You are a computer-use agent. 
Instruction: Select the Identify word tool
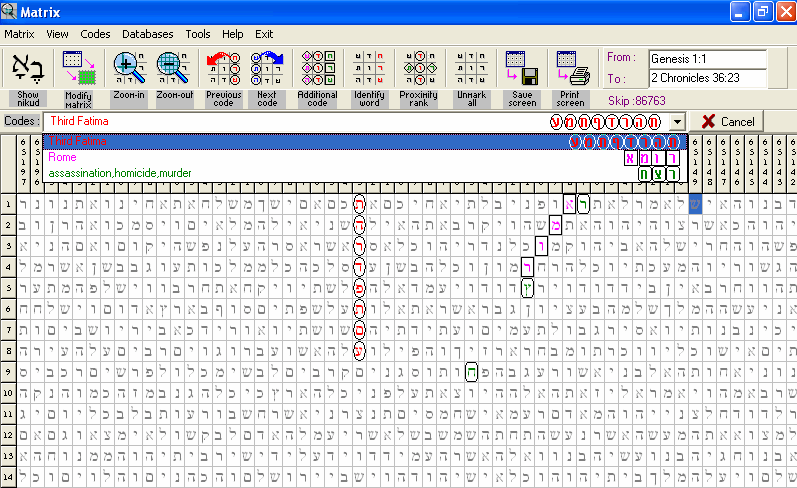pos(369,68)
